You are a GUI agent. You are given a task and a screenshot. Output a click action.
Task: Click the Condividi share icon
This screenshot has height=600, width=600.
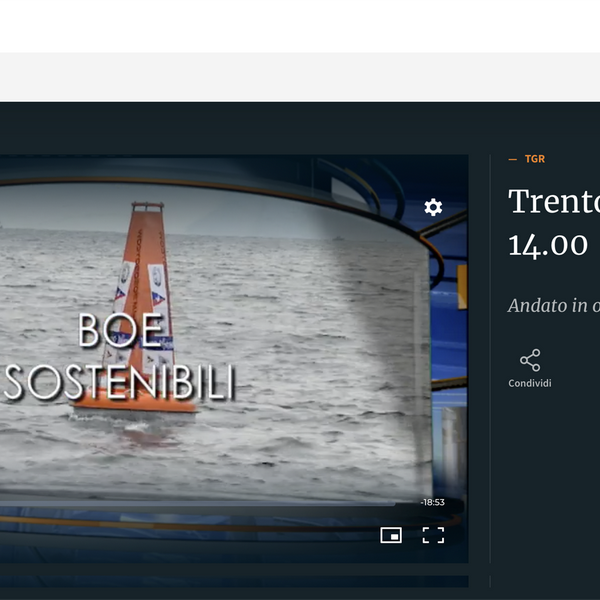pos(530,360)
